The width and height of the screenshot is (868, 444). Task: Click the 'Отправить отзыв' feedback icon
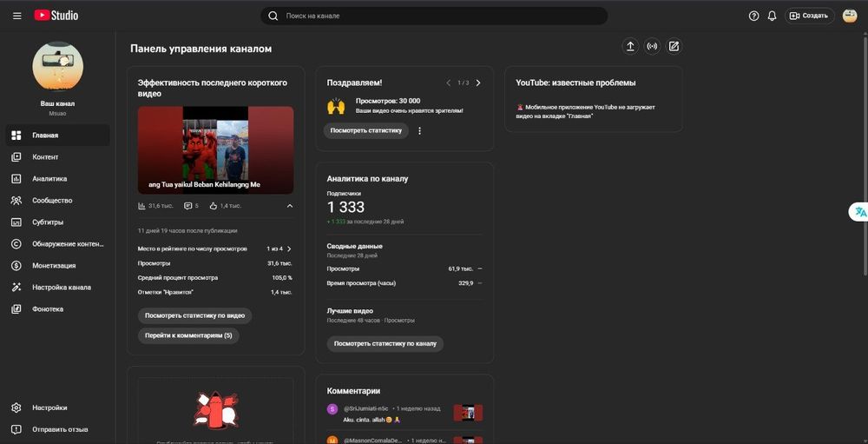click(16, 429)
